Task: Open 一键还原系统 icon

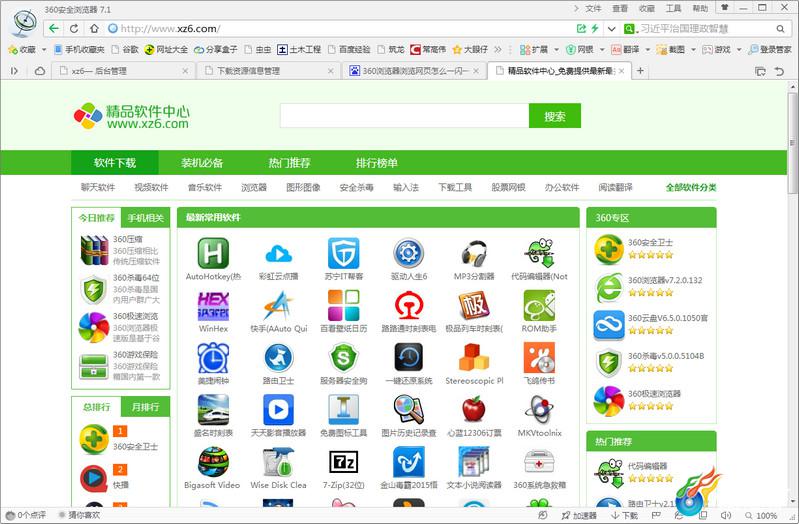Action: (409, 357)
